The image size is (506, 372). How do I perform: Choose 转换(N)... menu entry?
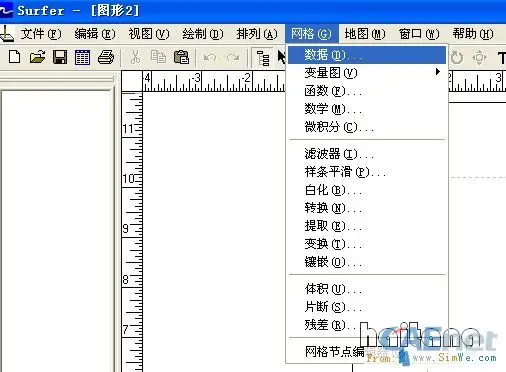(367, 208)
